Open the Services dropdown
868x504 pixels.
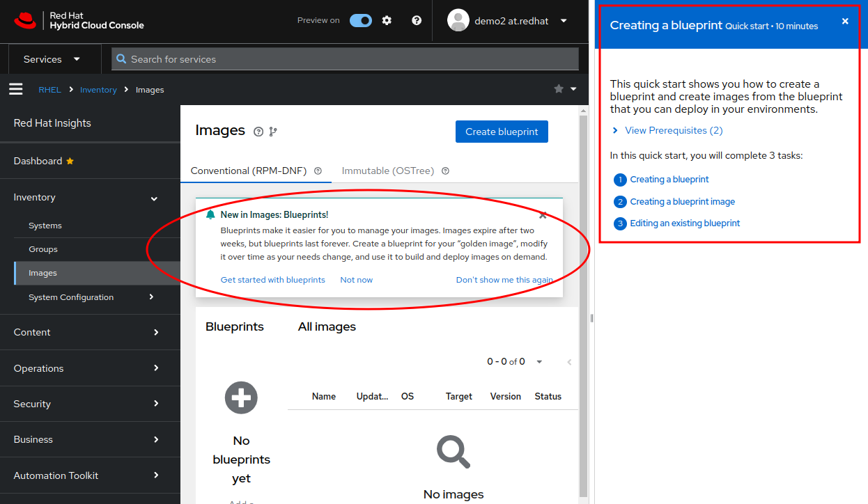tap(52, 59)
